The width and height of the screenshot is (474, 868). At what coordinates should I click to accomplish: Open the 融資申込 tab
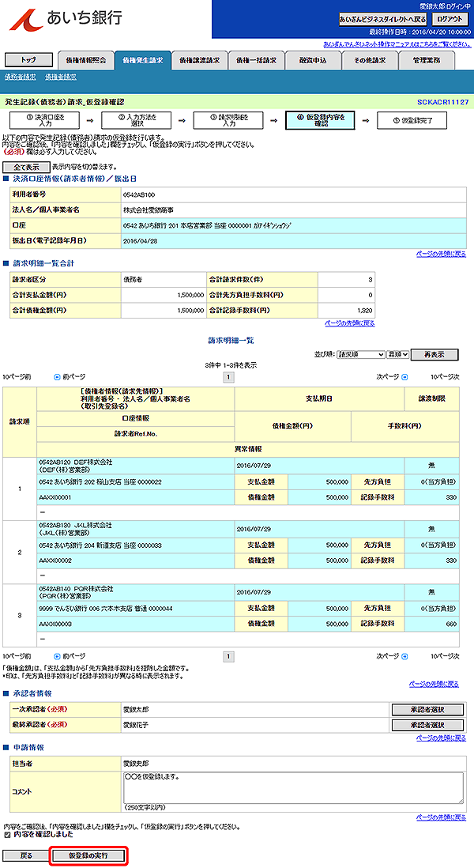[x=313, y=60]
